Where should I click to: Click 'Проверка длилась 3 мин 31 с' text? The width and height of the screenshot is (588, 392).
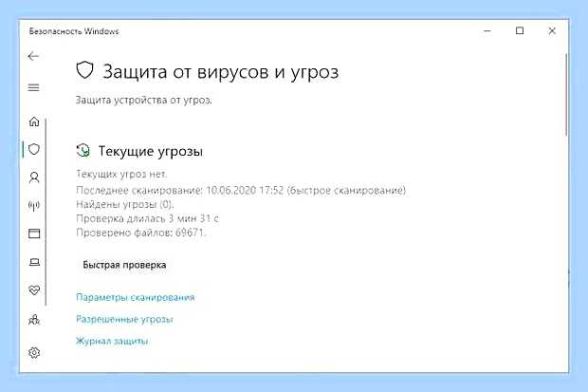pos(147,218)
